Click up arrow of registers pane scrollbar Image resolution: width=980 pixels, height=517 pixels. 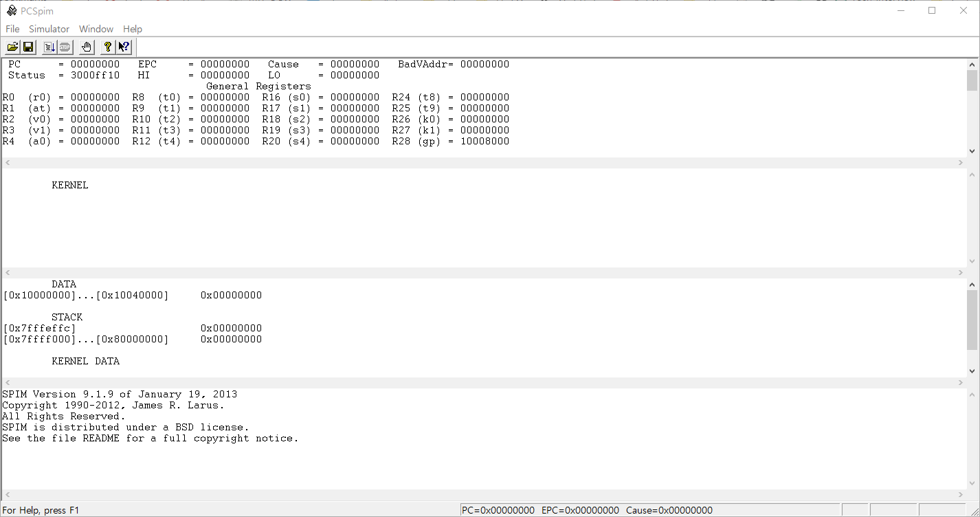tap(972, 64)
